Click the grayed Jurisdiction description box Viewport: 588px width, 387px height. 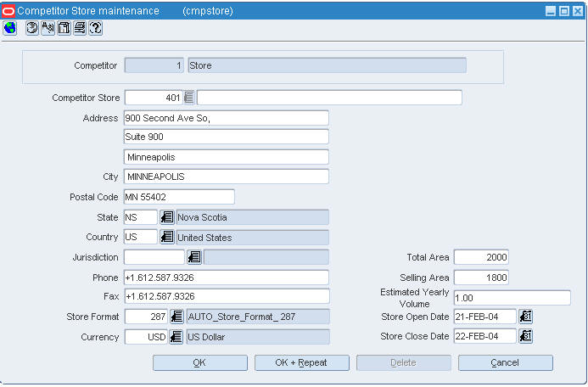(266, 257)
